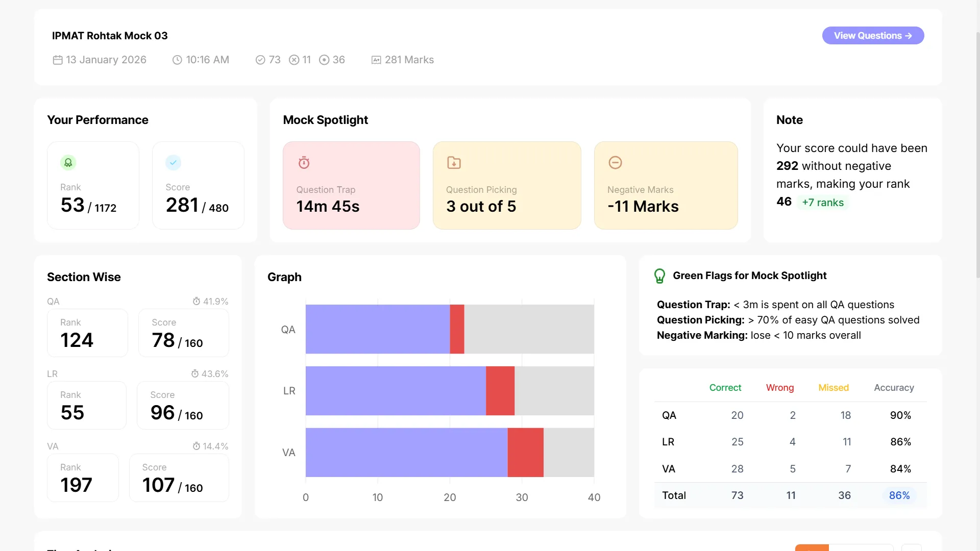The width and height of the screenshot is (980, 551).
Task: Open View Questions button
Action: pos(873,36)
